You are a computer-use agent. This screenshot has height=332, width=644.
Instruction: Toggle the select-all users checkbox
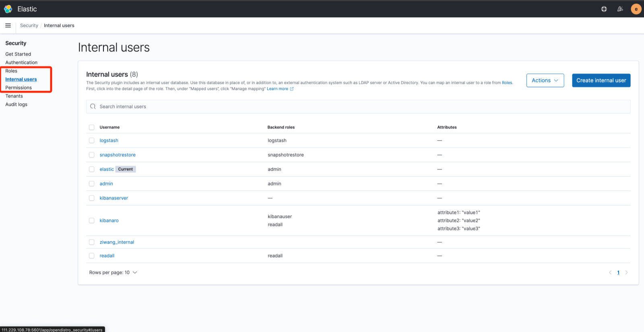(x=92, y=127)
